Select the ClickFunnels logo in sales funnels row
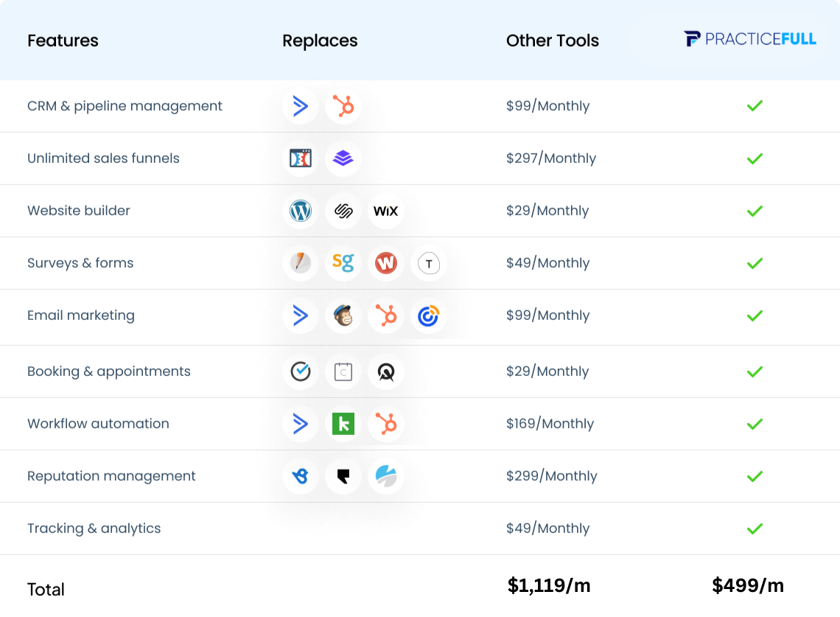The height and width of the screenshot is (617, 840). click(301, 158)
